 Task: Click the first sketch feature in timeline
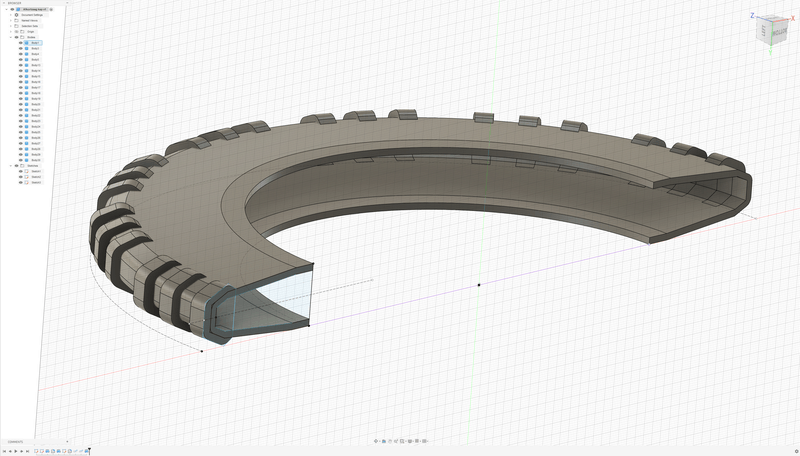pyautogui.click(x=36, y=451)
